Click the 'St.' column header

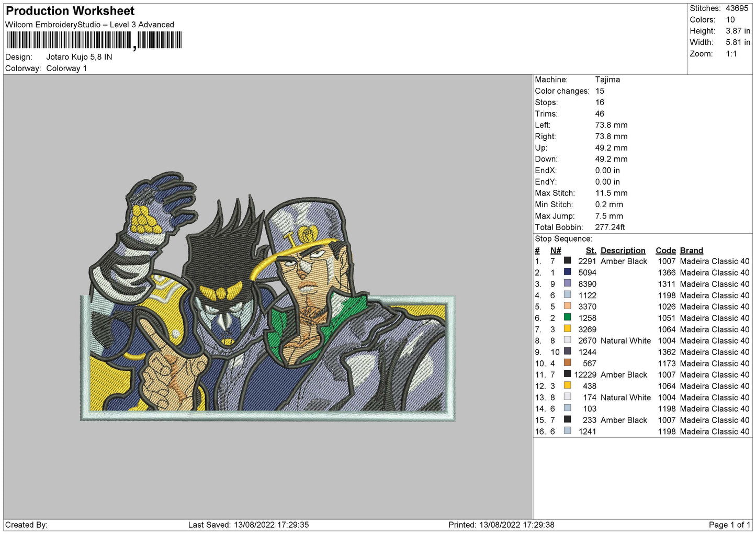click(591, 251)
